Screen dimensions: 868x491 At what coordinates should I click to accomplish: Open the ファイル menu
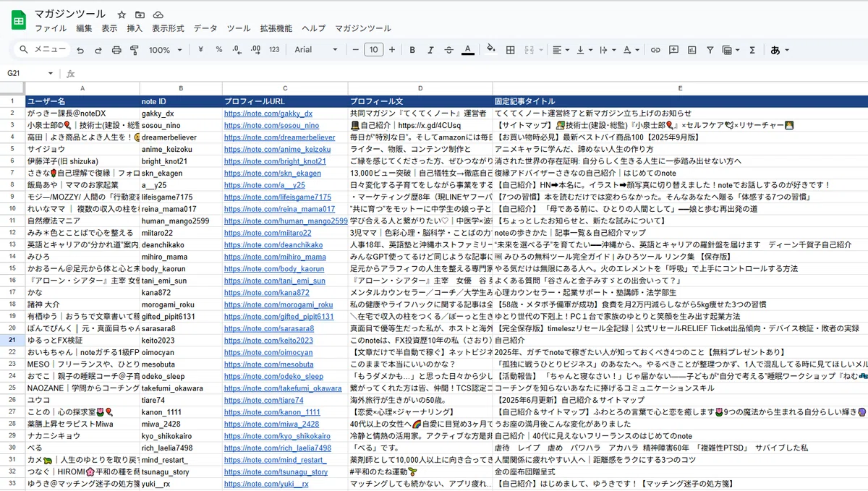51,28
